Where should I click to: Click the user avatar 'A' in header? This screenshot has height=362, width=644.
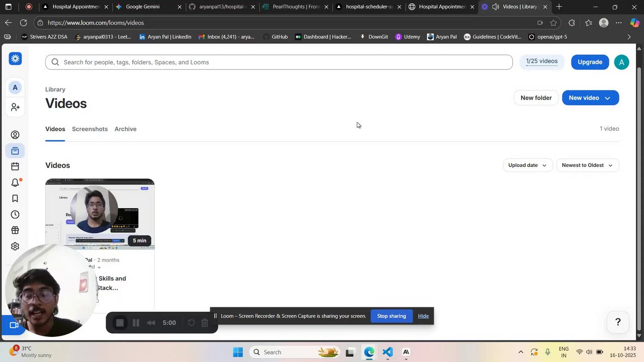pyautogui.click(x=621, y=62)
